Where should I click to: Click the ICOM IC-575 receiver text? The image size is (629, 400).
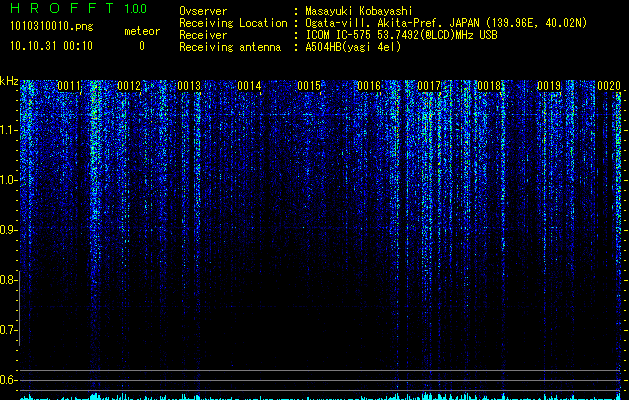coord(401,35)
